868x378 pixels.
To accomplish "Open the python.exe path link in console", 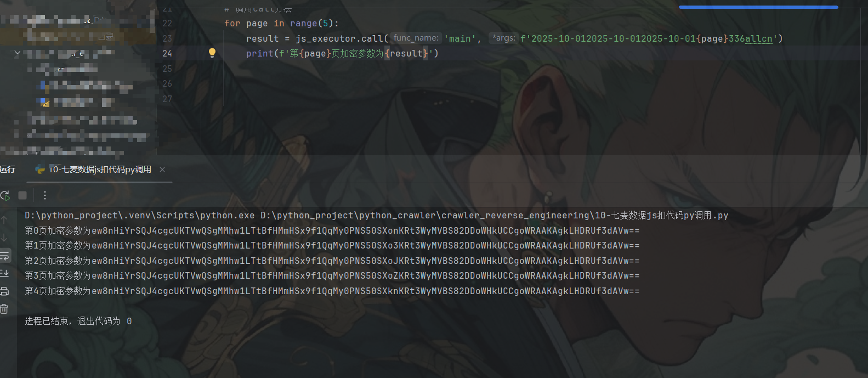I will pos(140,215).
